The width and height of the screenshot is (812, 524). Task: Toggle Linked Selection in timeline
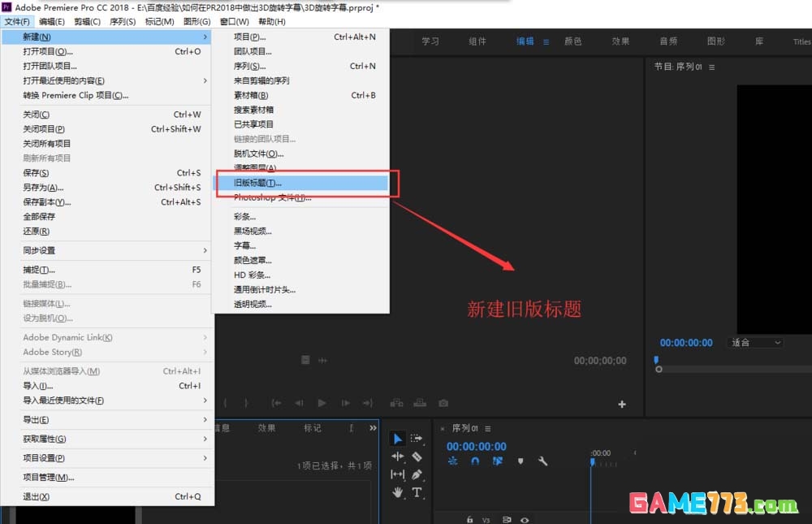click(497, 461)
